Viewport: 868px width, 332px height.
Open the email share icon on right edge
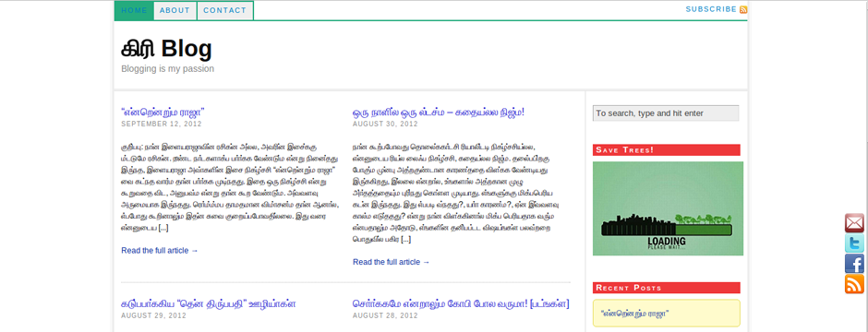click(x=854, y=223)
